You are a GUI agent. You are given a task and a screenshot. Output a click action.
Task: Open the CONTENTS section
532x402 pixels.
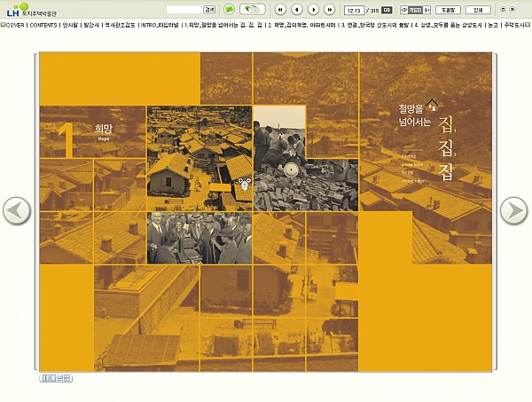coord(43,25)
